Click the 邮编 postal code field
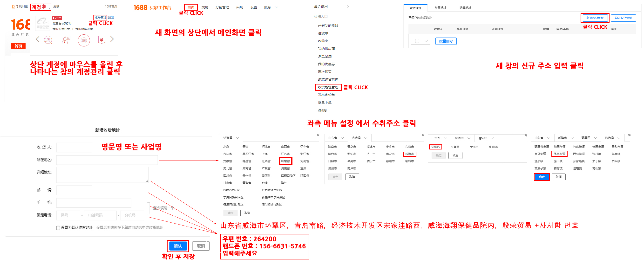 point(74,190)
